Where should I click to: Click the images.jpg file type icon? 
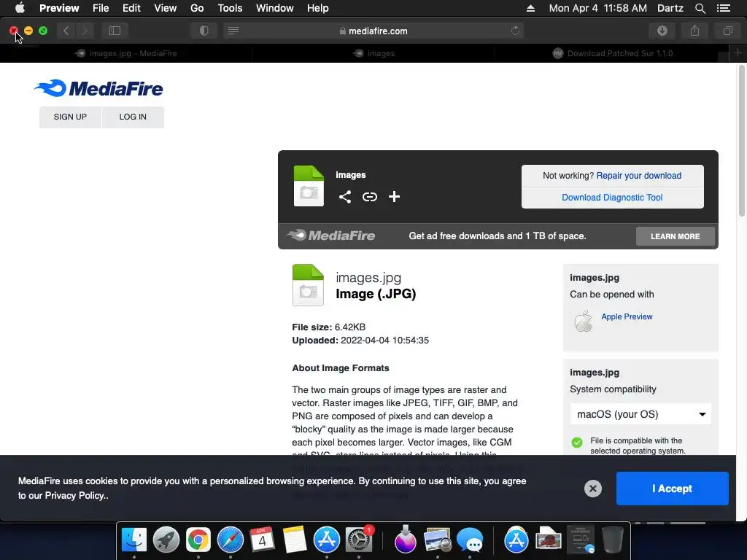click(308, 285)
